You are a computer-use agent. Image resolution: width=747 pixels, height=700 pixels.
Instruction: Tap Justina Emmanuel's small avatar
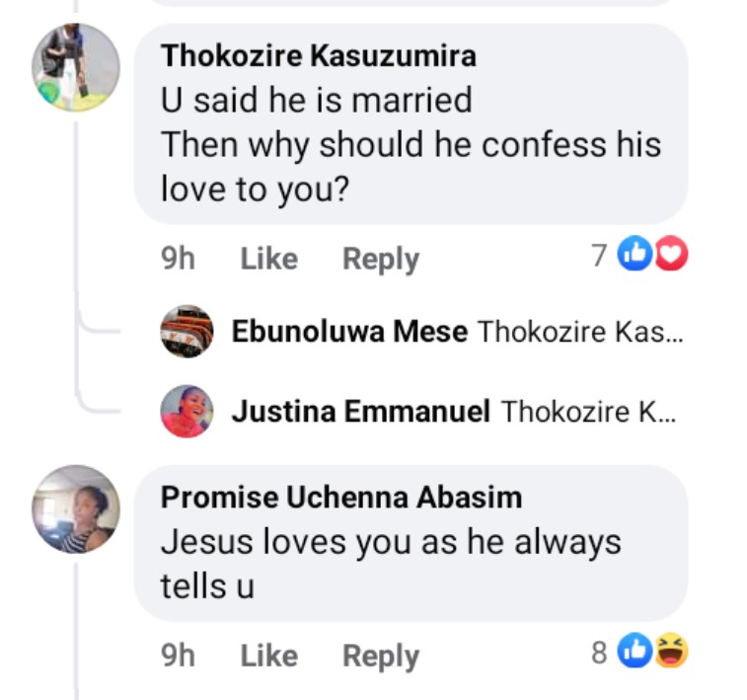[187, 412]
